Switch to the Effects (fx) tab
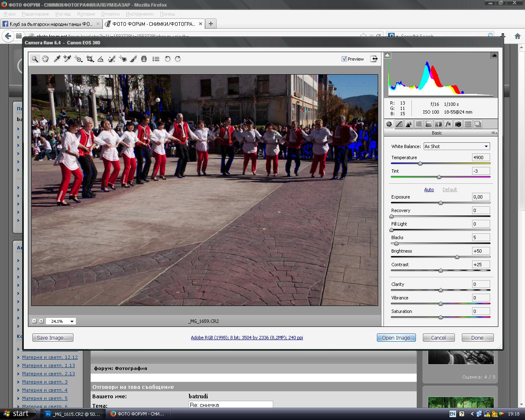Screen dimensions: 525x420 tap(448, 124)
